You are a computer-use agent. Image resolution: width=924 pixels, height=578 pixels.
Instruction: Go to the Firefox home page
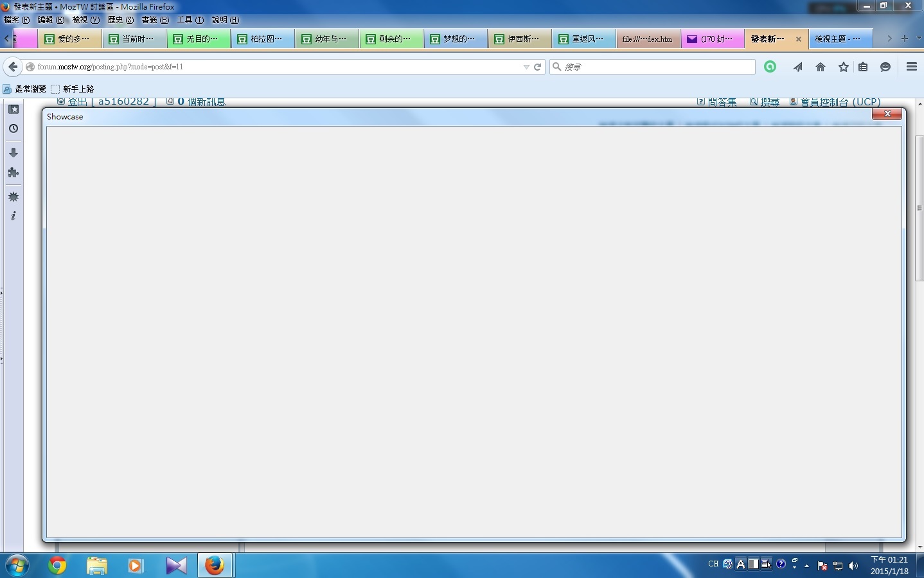coord(821,67)
